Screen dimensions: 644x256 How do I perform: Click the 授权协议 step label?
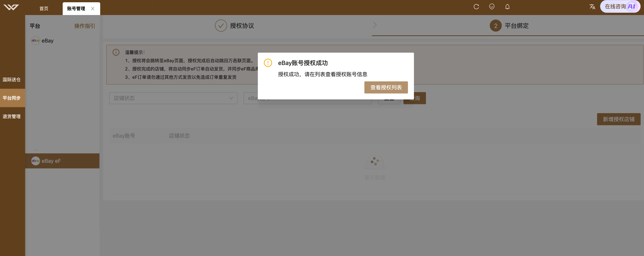[242, 26]
